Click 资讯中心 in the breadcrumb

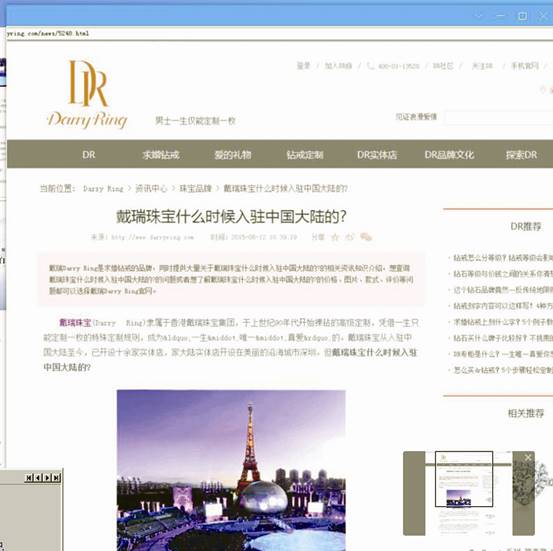(151, 189)
